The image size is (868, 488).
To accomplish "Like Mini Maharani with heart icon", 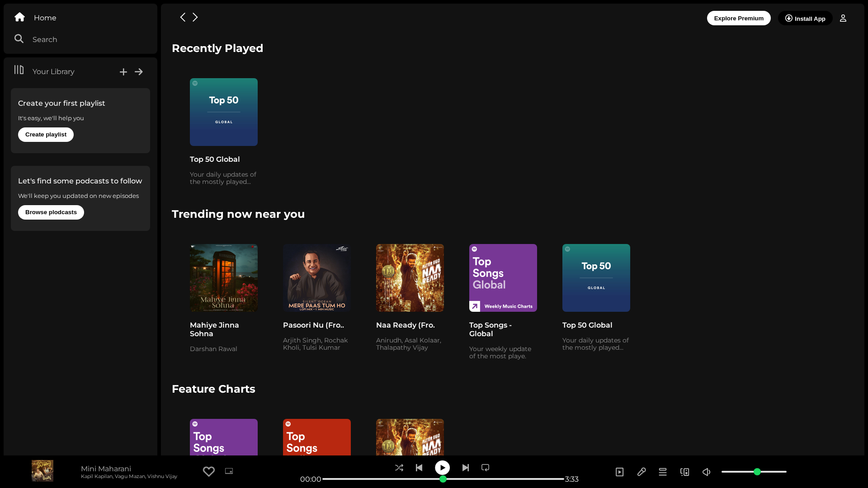I will point(209,471).
